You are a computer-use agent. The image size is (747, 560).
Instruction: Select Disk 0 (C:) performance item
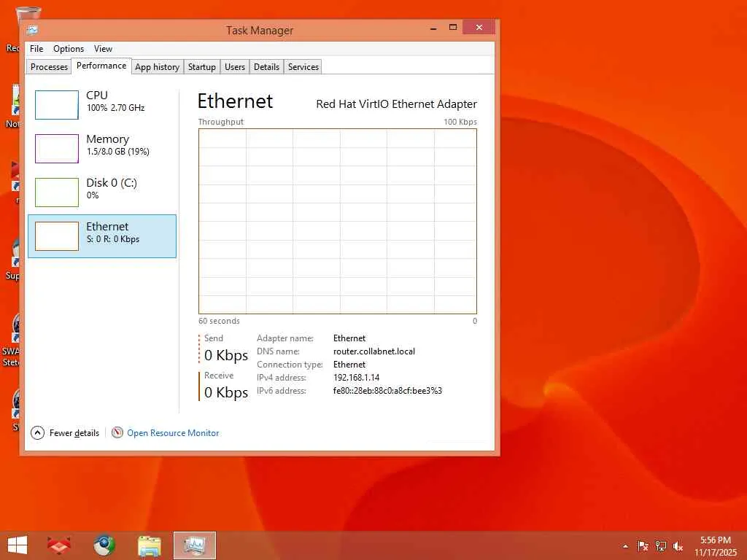(x=102, y=192)
